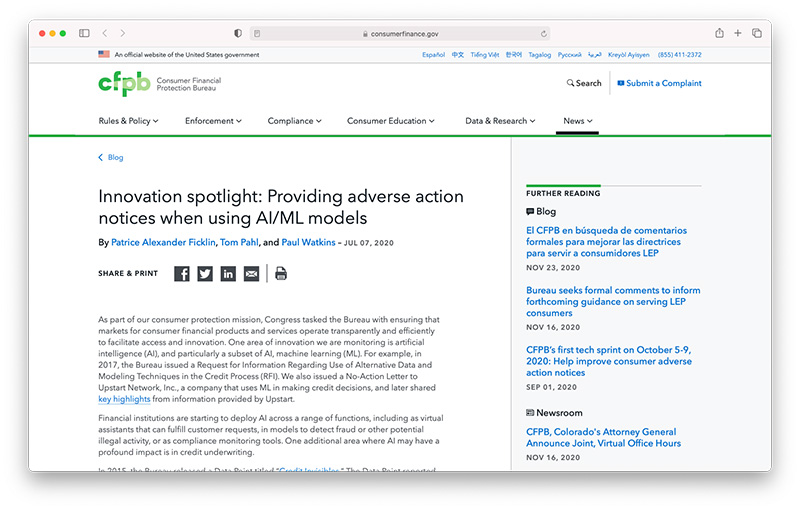Image resolution: width=800 pixels, height=509 pixels.
Task: Switch language to 中文
Action: pos(458,55)
